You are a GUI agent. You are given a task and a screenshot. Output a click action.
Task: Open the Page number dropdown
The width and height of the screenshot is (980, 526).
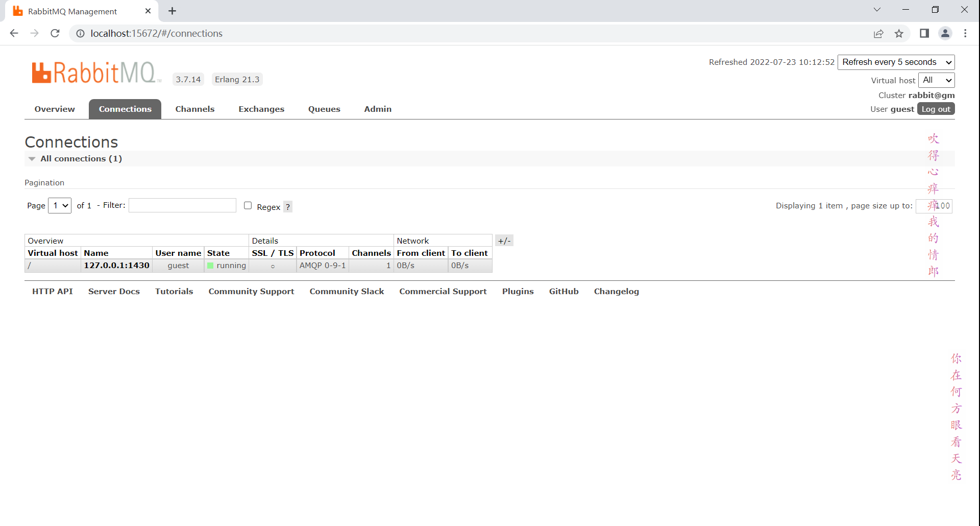tap(60, 205)
